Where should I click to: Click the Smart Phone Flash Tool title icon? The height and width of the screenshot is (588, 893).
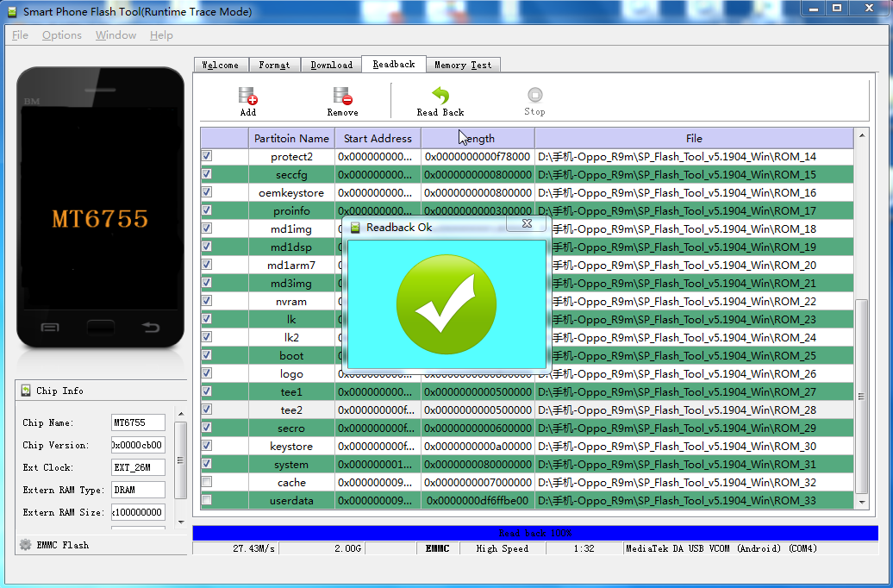(12, 11)
